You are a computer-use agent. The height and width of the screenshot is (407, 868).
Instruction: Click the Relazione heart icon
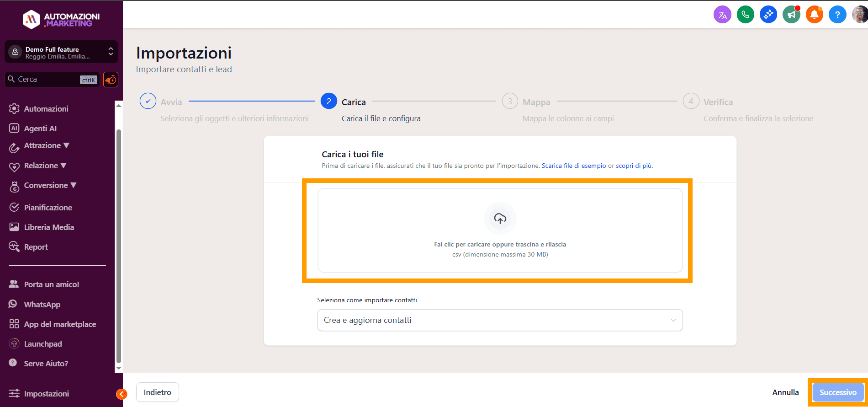pyautogui.click(x=14, y=167)
